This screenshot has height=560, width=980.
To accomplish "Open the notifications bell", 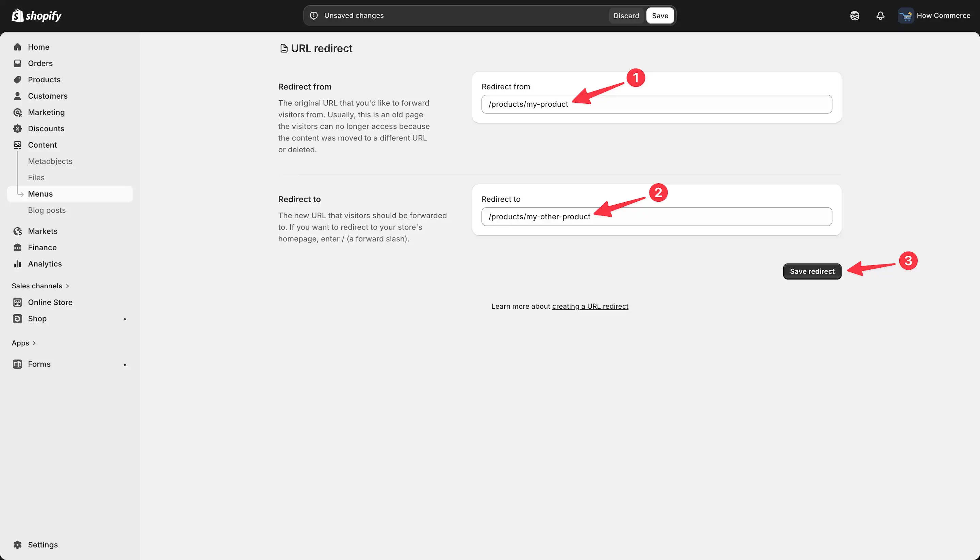I will (x=880, y=16).
